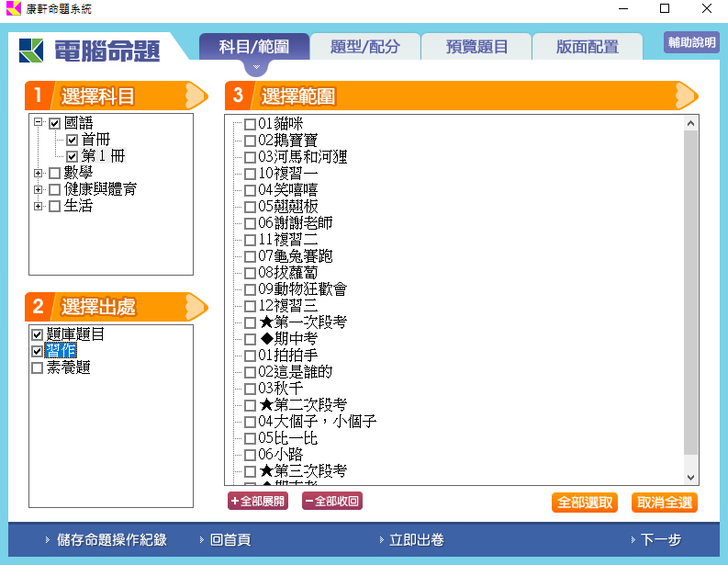Viewport: 728px width, 565px height.
Task: Click scrollbar down arrow in range list
Action: click(690, 477)
